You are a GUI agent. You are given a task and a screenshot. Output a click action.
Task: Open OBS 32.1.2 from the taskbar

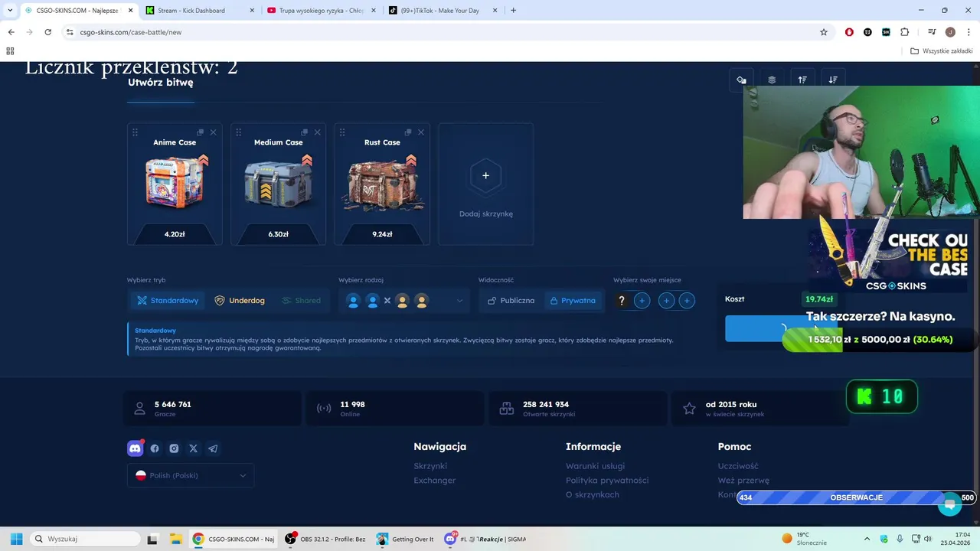click(x=326, y=539)
